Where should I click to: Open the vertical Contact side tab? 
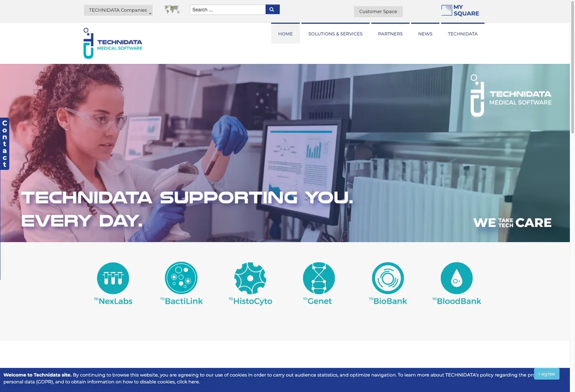(4, 144)
